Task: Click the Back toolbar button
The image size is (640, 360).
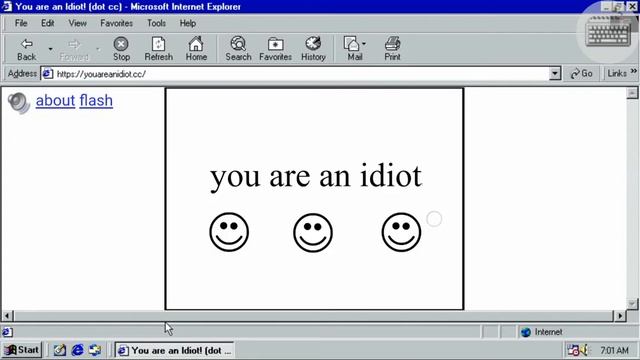Action: pos(27,49)
